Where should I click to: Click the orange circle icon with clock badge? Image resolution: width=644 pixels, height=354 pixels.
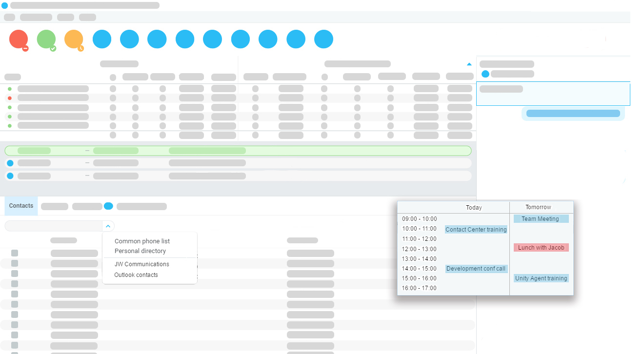coord(74,39)
